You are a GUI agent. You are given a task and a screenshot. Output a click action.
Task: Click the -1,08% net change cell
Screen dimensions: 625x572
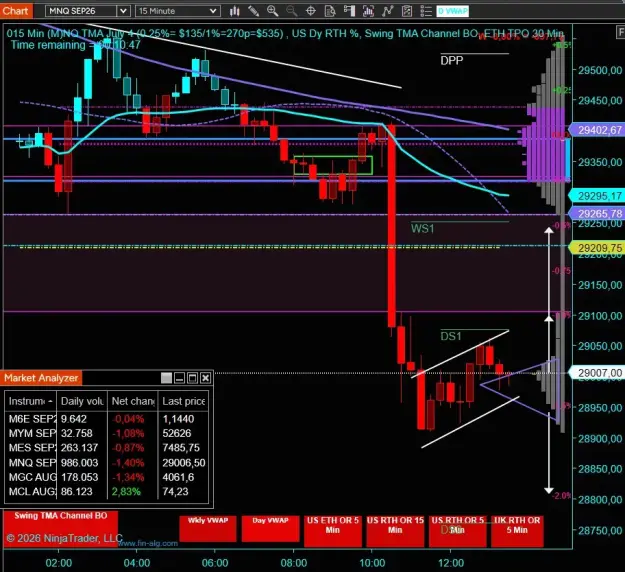coord(128,433)
